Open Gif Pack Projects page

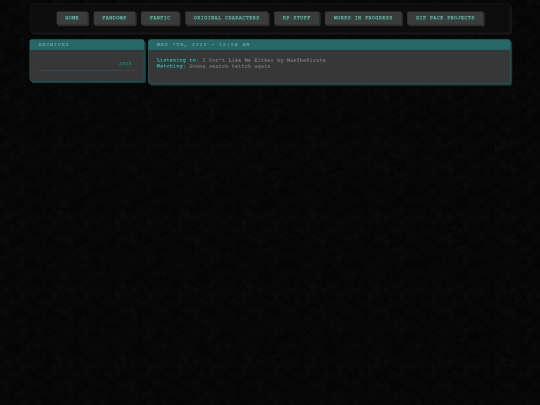click(x=445, y=18)
